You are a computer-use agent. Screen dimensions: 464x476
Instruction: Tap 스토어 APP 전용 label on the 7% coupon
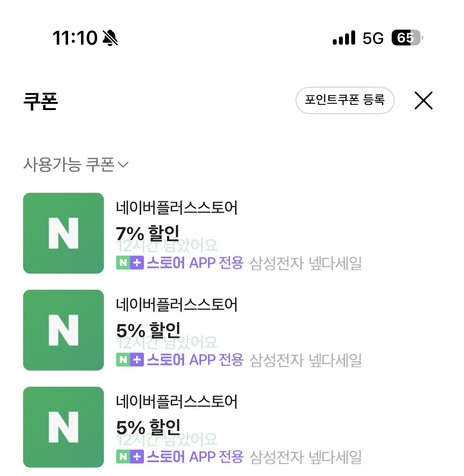(x=195, y=263)
